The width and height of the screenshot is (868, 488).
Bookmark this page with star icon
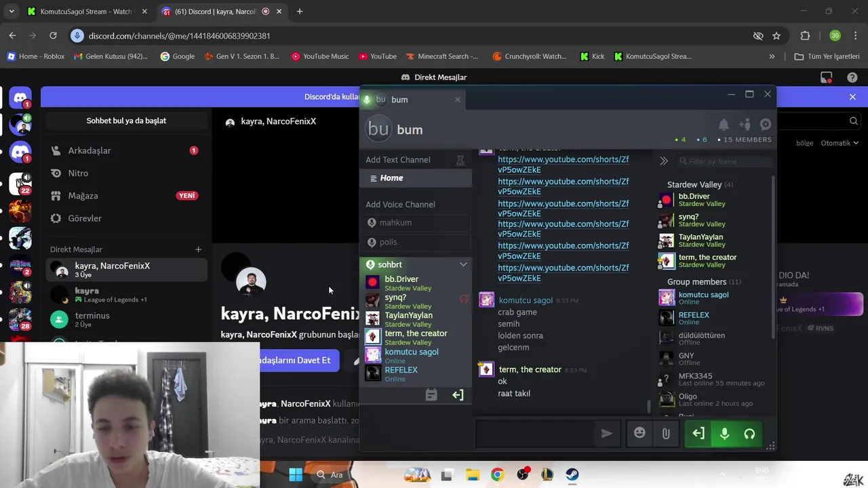tap(776, 36)
